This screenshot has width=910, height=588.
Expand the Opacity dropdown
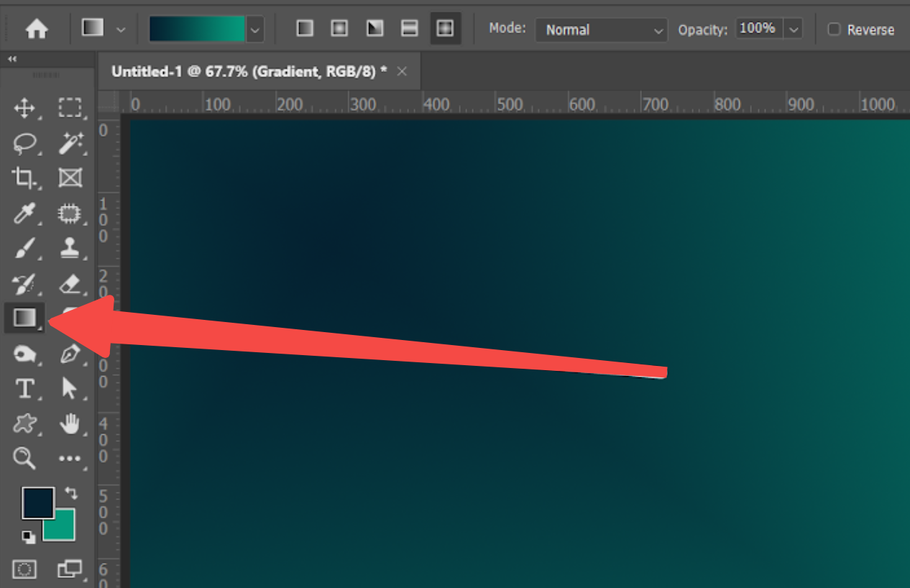(x=794, y=29)
